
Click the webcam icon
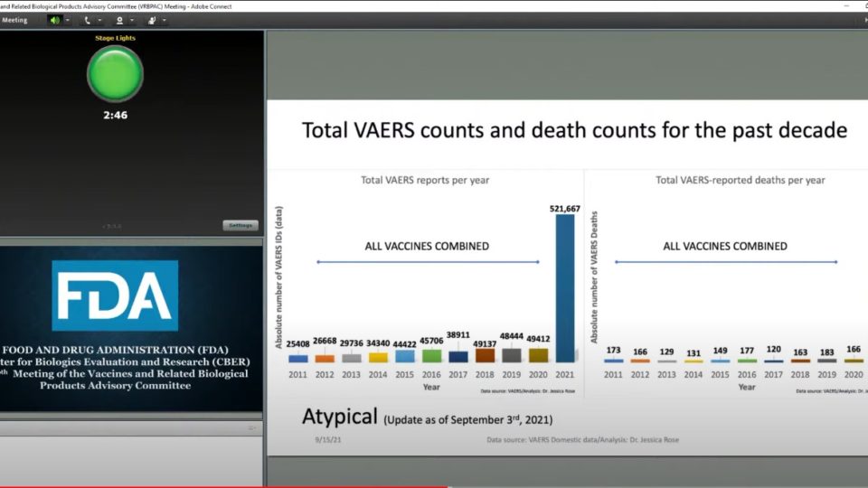coord(119,21)
